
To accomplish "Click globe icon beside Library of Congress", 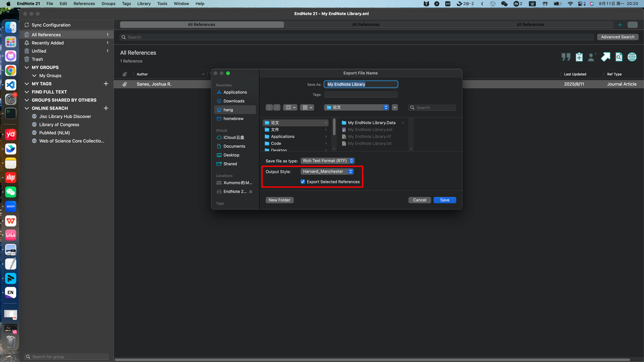I will tap(35, 125).
